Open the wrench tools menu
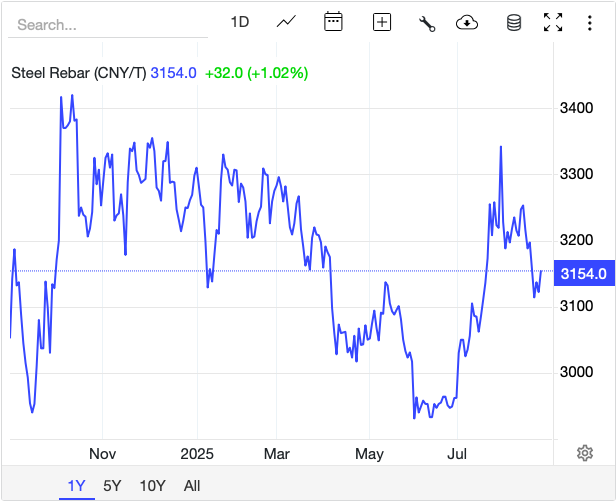Screen dimensions: 616x504 pyautogui.click(x=427, y=22)
